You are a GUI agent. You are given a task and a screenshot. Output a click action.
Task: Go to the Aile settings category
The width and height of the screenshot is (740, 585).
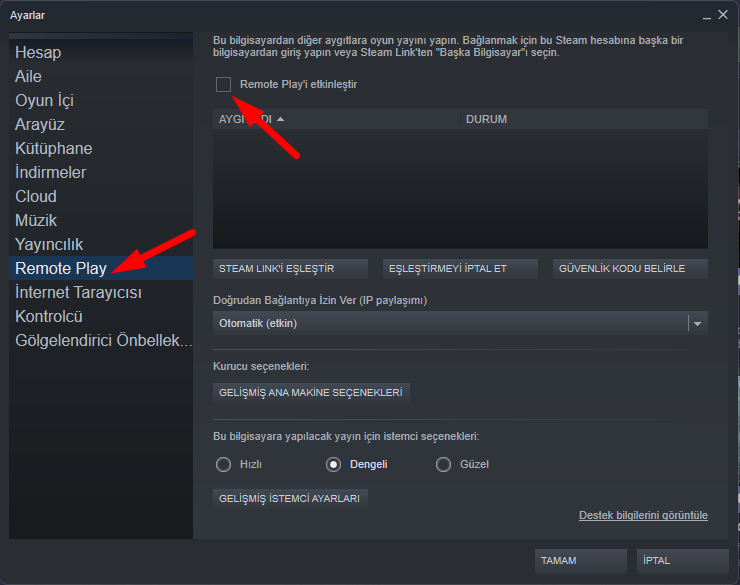tap(28, 76)
